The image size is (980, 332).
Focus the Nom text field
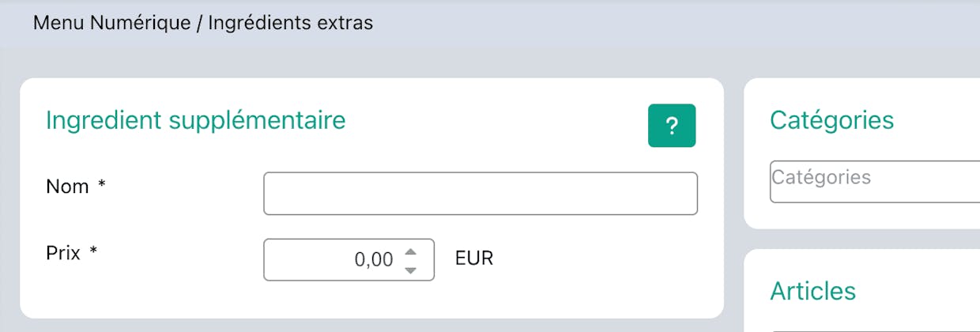click(x=481, y=194)
